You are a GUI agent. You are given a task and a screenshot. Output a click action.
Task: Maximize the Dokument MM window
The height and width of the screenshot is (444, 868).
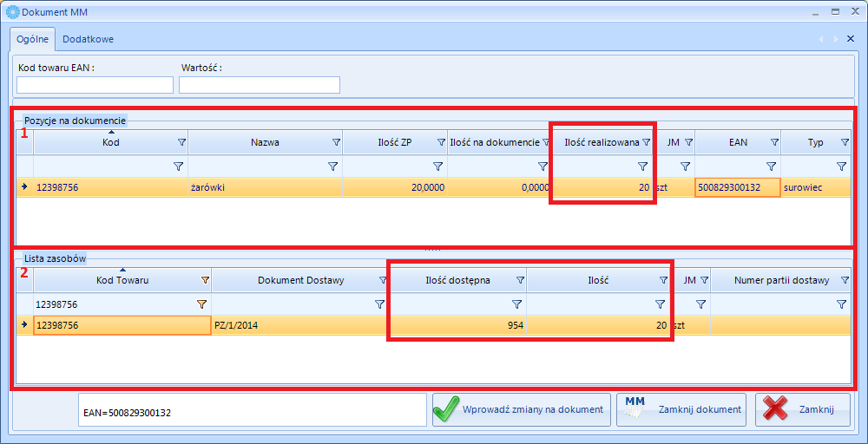pyautogui.click(x=835, y=11)
